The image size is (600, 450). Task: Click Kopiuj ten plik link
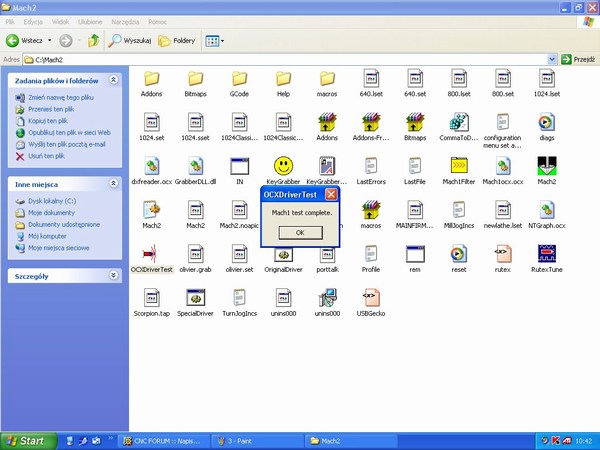pyautogui.click(x=48, y=121)
